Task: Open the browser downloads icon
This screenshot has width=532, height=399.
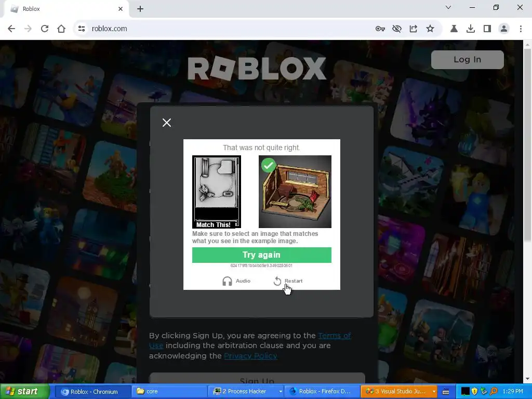Action: pos(471,29)
